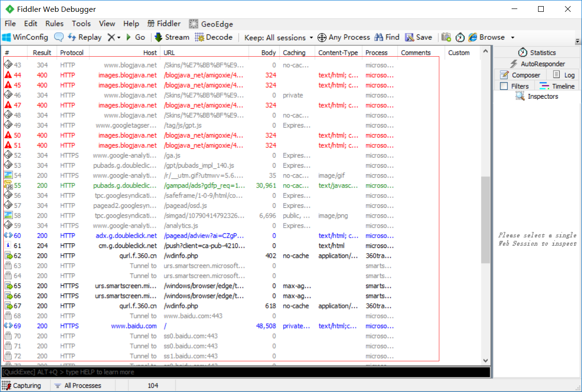Toggle the All Processes filter
Viewport: 582px width, 392px height.
[77, 385]
